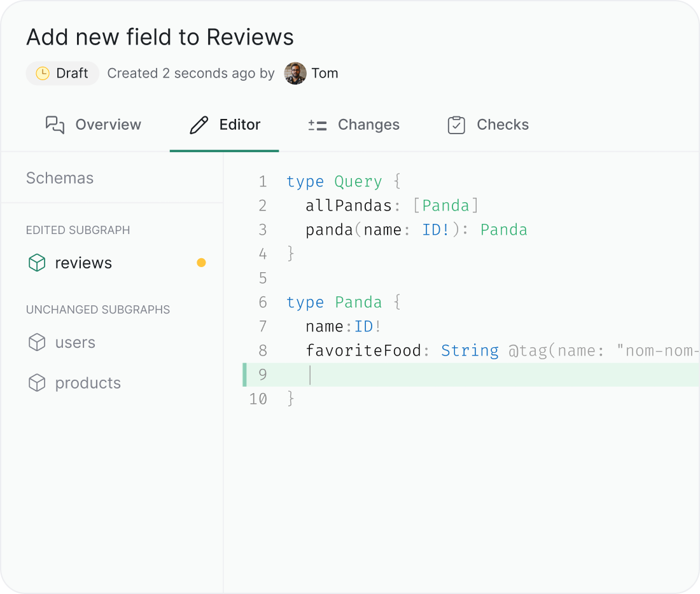Click the cube icon beside users subgraph

pos(36,342)
